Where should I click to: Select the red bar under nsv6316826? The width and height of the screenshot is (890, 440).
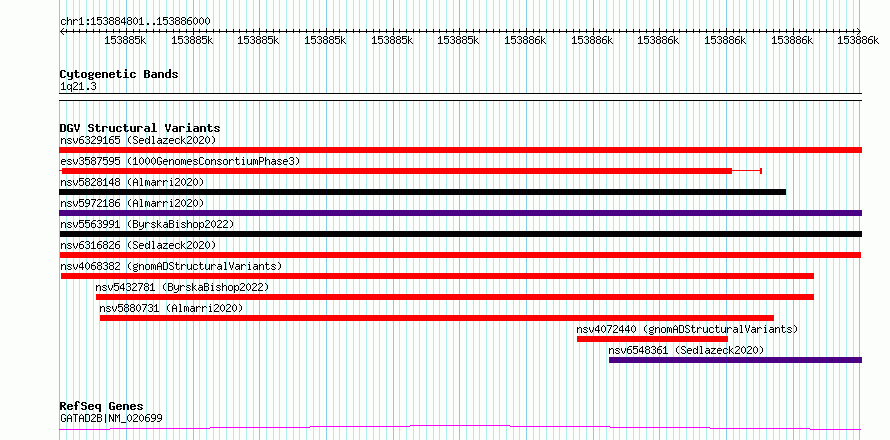tap(461, 255)
